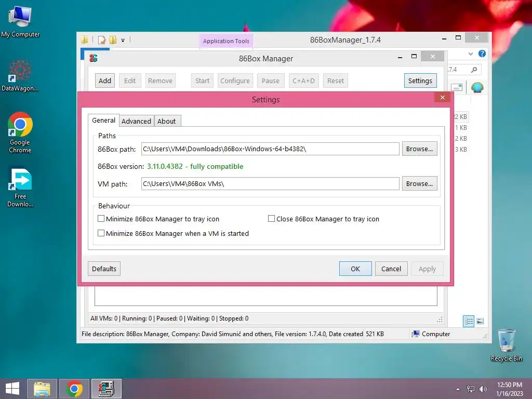The image size is (532, 399).
Task: Expand the Explorer ribbon chevron
Action: point(471,54)
